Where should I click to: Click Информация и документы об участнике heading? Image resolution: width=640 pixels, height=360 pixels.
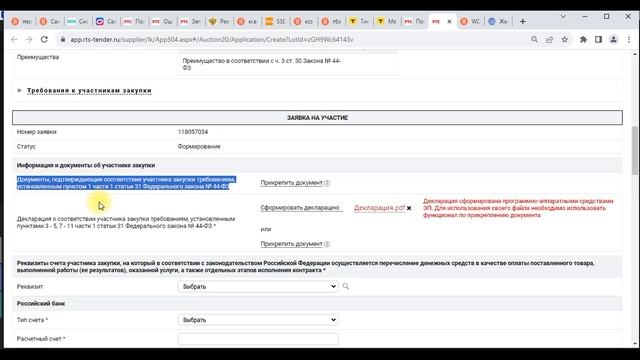(x=86, y=165)
